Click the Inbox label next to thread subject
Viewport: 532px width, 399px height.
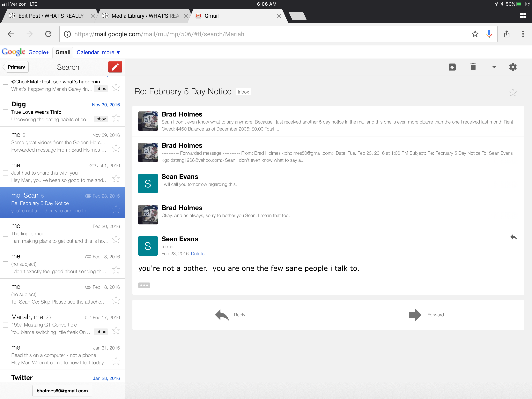[243, 92]
